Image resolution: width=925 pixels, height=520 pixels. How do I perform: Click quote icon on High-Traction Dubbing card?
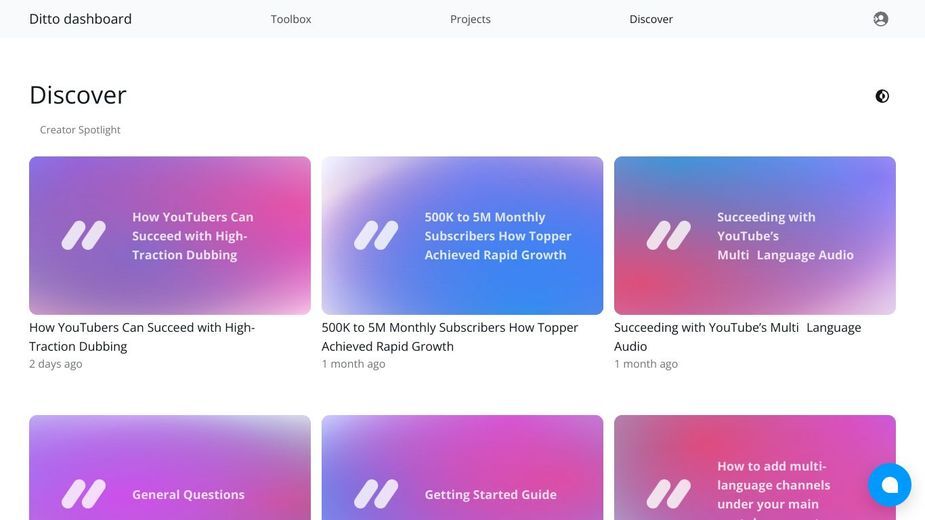click(x=84, y=236)
